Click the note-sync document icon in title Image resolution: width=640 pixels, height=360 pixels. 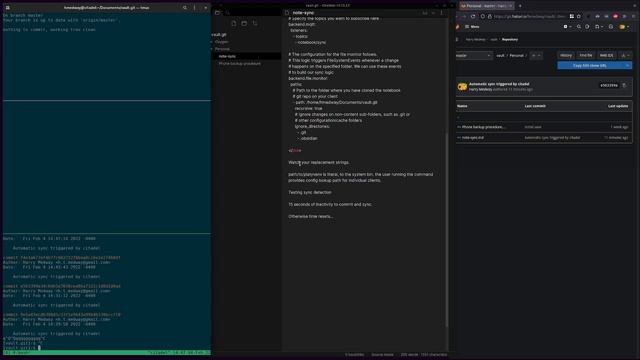pos(287,13)
